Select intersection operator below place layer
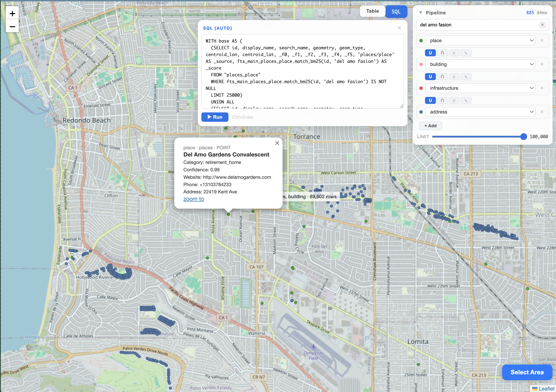Image resolution: width=556 pixels, height=392 pixels. (442, 53)
